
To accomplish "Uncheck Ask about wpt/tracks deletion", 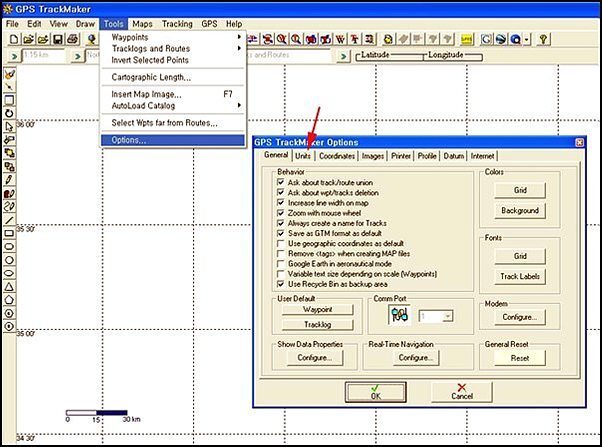I will click(281, 192).
